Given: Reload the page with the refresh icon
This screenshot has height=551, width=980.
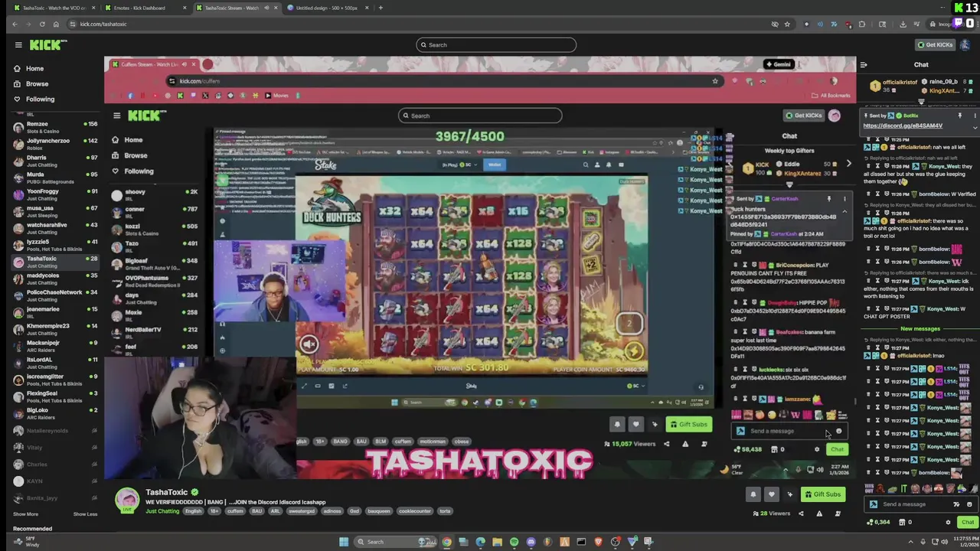Looking at the screenshot, I should 42,24.
